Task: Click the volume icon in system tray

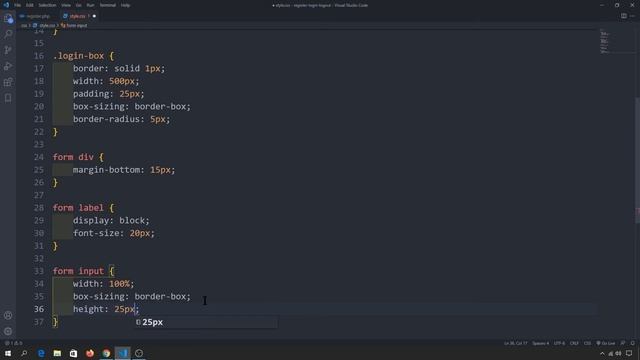Action: point(618,353)
